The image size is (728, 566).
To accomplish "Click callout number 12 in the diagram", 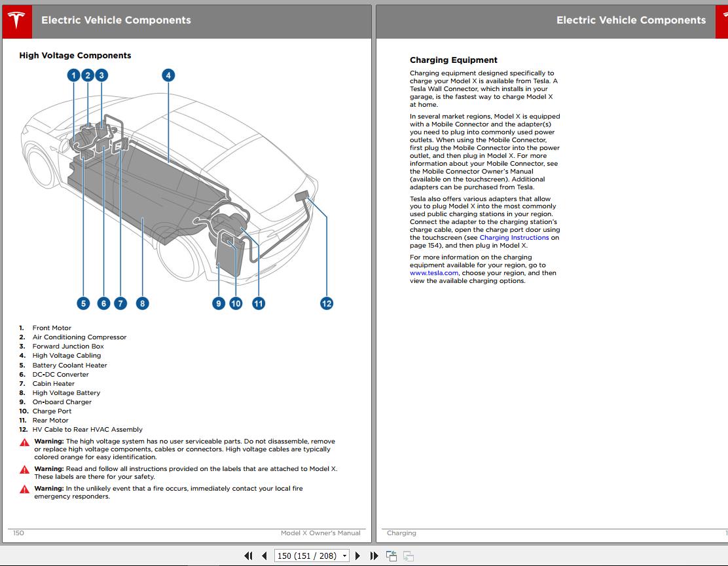I will (327, 303).
